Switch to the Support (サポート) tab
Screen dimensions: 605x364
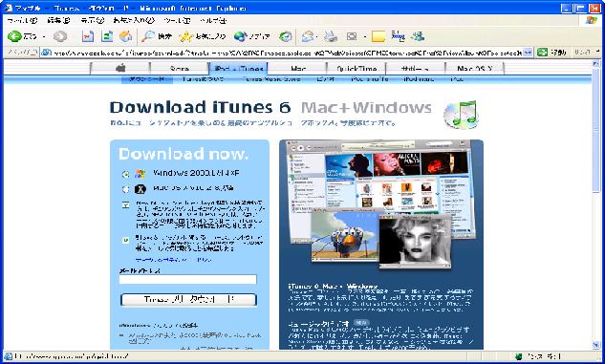415,68
